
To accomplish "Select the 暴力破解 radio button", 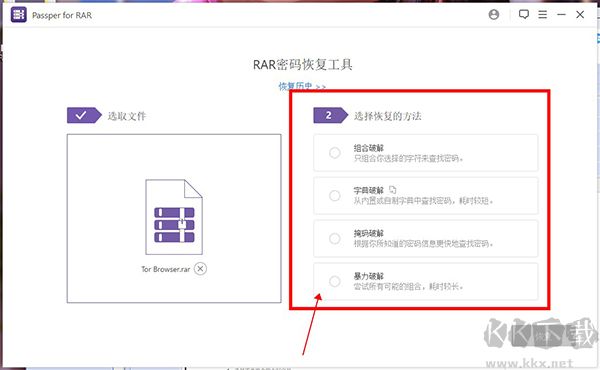I will [334, 281].
